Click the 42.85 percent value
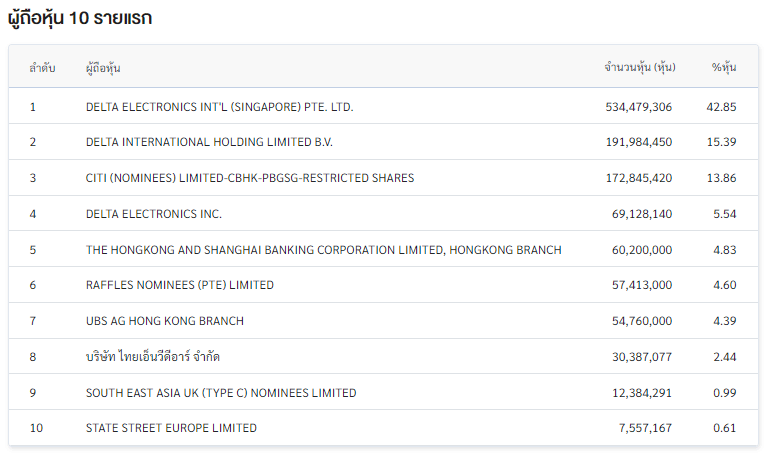 click(721, 106)
